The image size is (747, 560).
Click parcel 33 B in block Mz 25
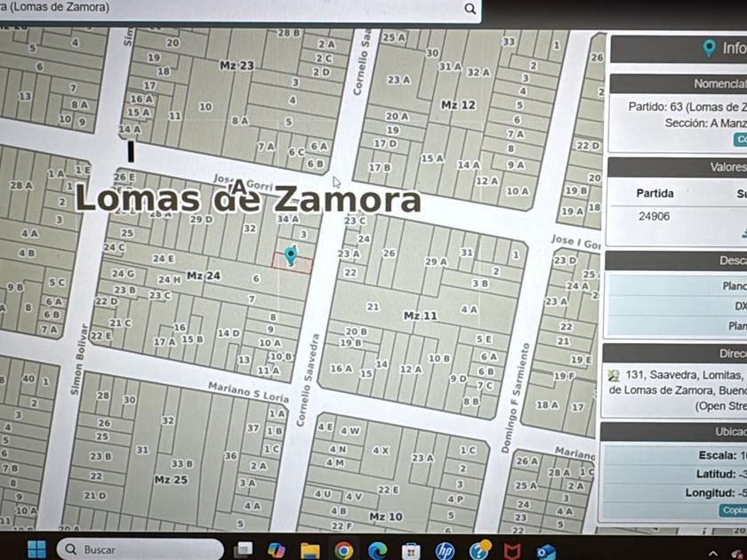(x=182, y=463)
